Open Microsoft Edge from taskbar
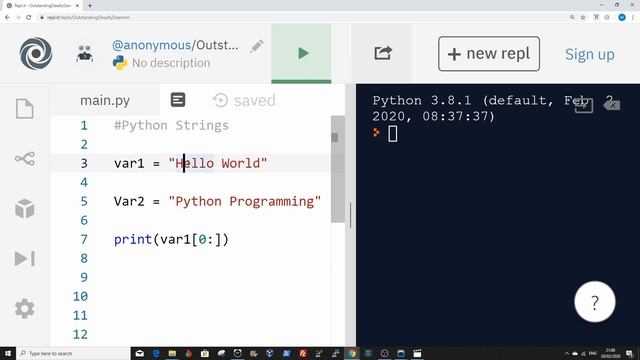The height and width of the screenshot is (360, 640). pos(156,353)
